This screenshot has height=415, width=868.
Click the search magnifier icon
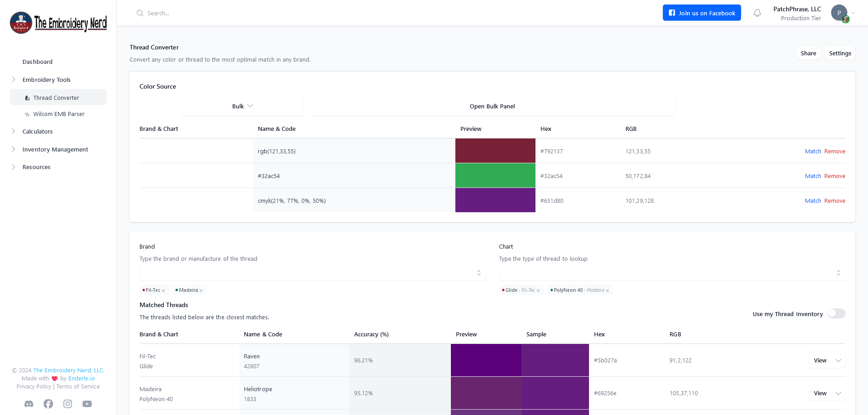point(140,13)
